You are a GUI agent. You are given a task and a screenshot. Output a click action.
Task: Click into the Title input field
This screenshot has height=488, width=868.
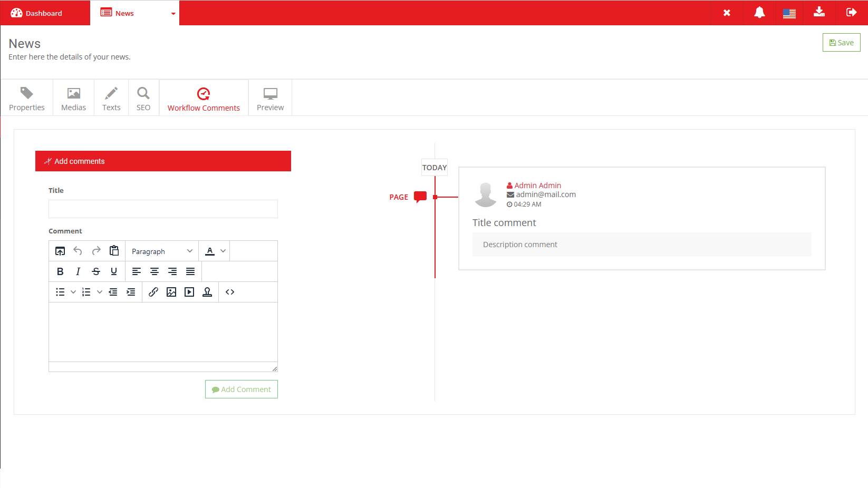point(163,209)
